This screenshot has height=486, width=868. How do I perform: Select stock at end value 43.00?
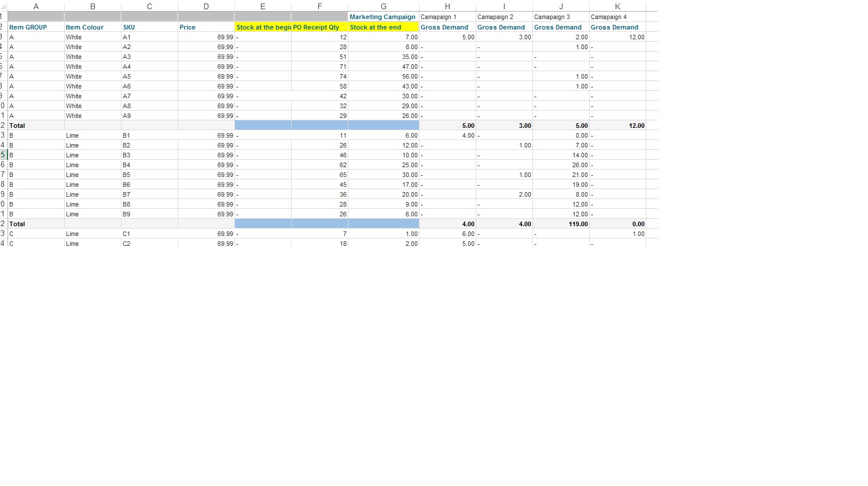click(383, 86)
